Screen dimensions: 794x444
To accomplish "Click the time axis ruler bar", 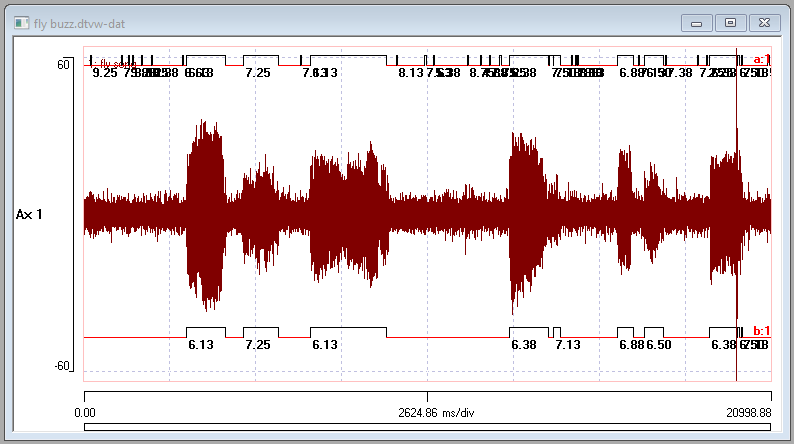I will pos(427,396).
